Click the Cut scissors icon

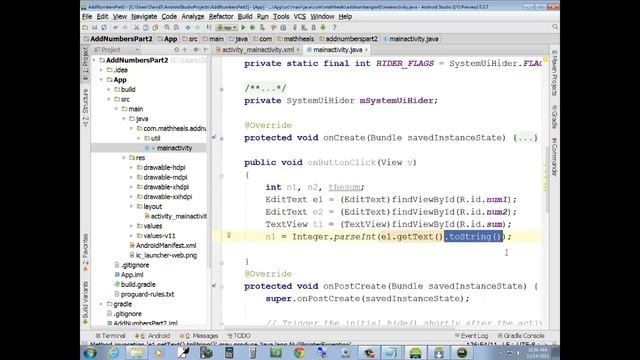click(136, 27)
